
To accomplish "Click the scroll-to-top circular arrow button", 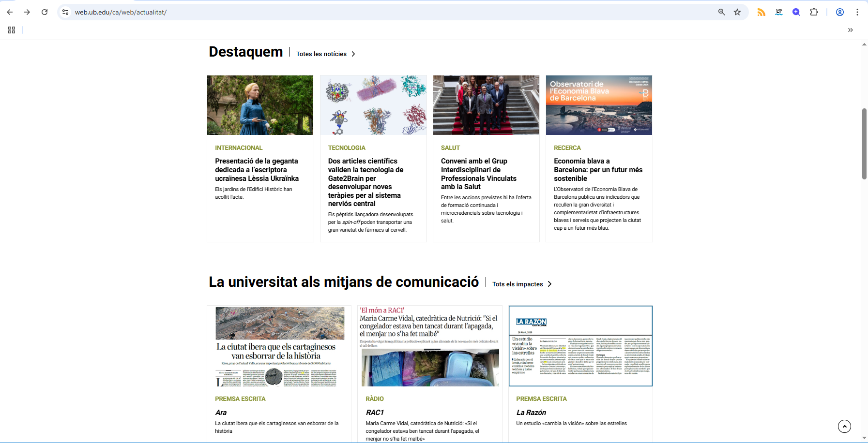I will [x=844, y=426].
